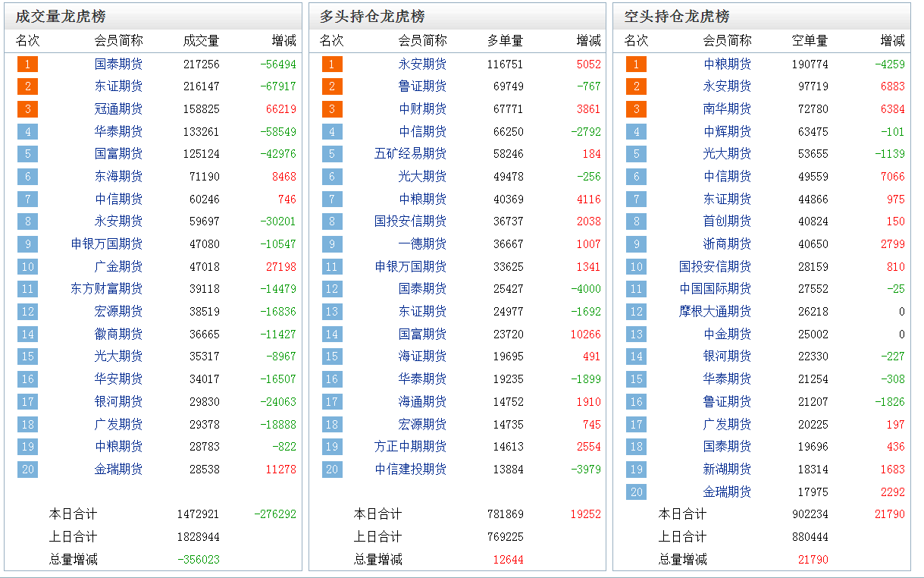Select 中信建投期货 in long positions list
924x578 pixels.
pos(410,470)
